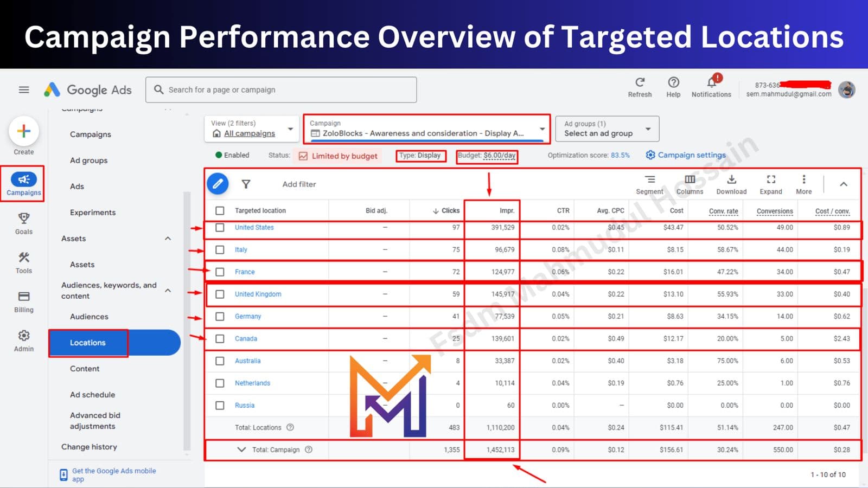The image size is (868, 488).
Task: Open Admin in the left rail
Action: (24, 341)
